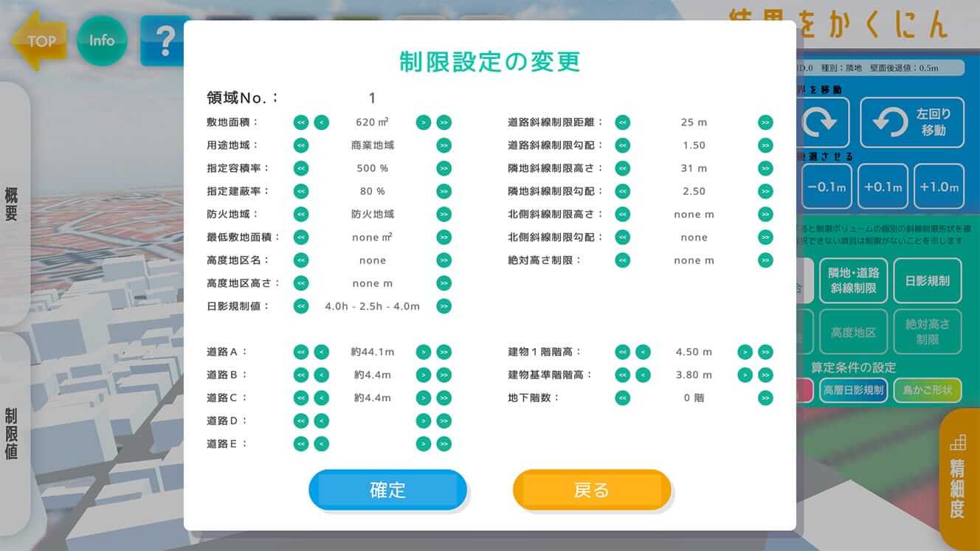Viewport: 980px width, 551px height.
Task: Click the clockwise rotate arrow icon
Action: coord(821,122)
